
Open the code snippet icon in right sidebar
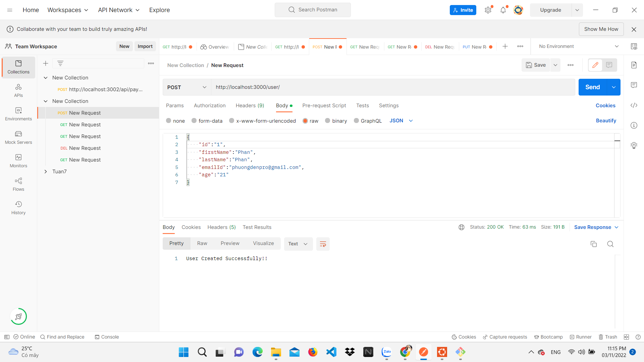tap(634, 105)
